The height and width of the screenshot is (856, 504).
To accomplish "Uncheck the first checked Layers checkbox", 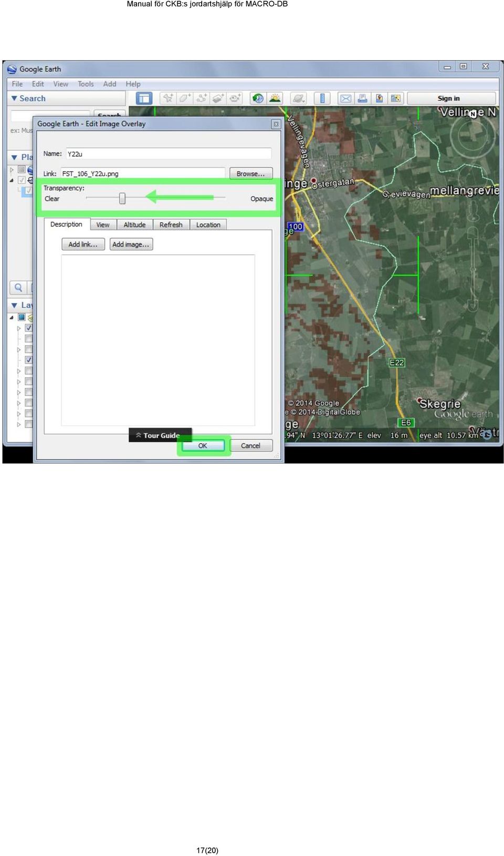I will click(x=29, y=328).
